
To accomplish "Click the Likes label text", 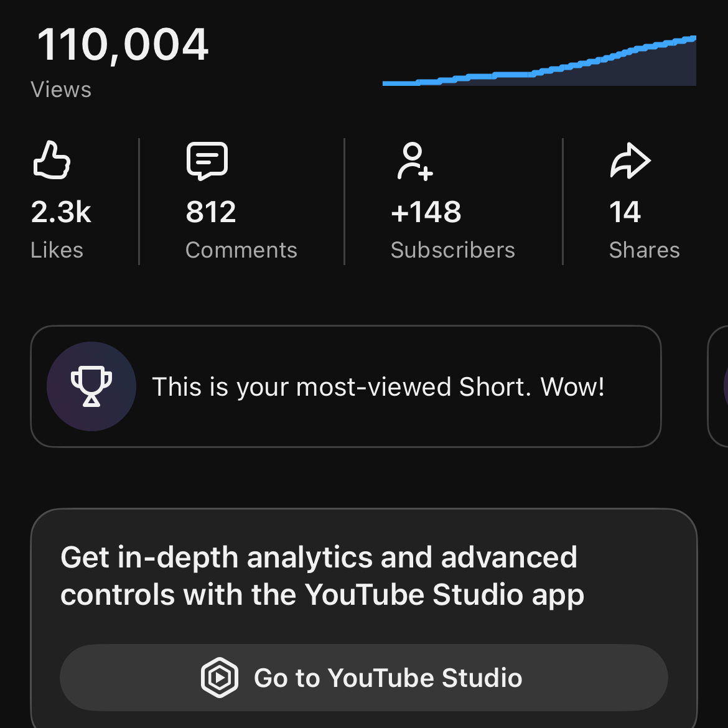I will (x=57, y=250).
